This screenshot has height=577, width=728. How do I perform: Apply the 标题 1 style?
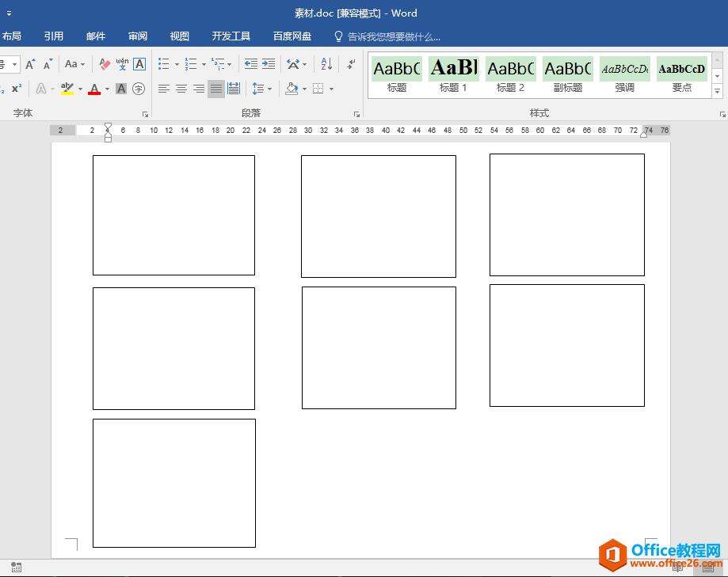(x=453, y=74)
